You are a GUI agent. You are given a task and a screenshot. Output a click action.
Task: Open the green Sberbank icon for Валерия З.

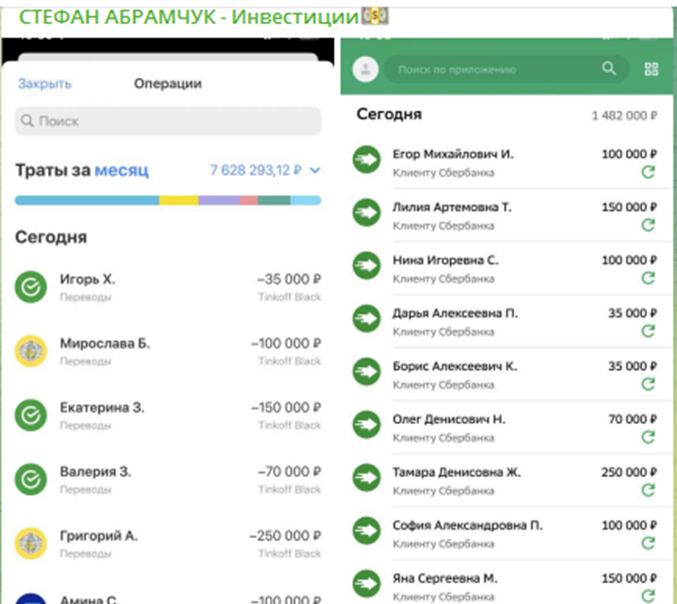tap(31, 479)
